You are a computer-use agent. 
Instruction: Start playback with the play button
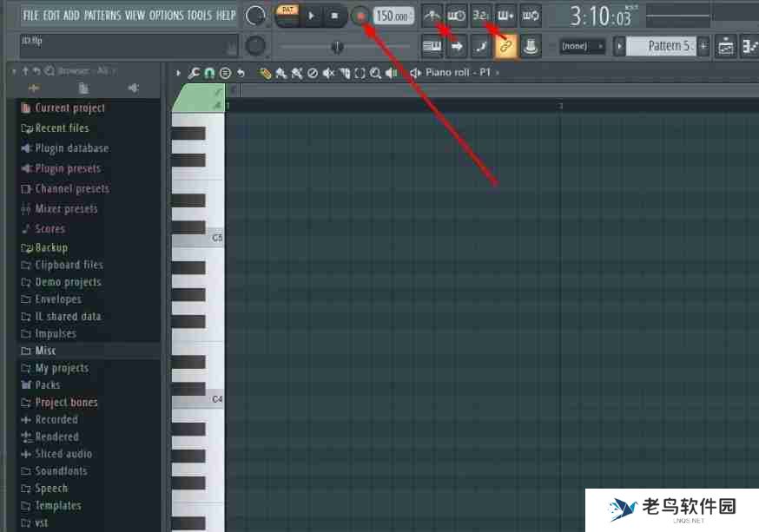(311, 16)
